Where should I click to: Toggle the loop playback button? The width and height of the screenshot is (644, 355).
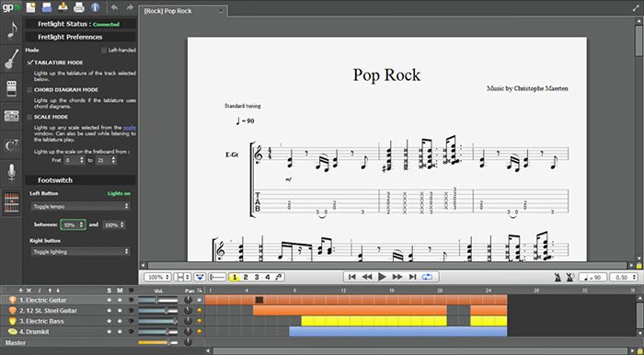pyautogui.click(x=427, y=277)
